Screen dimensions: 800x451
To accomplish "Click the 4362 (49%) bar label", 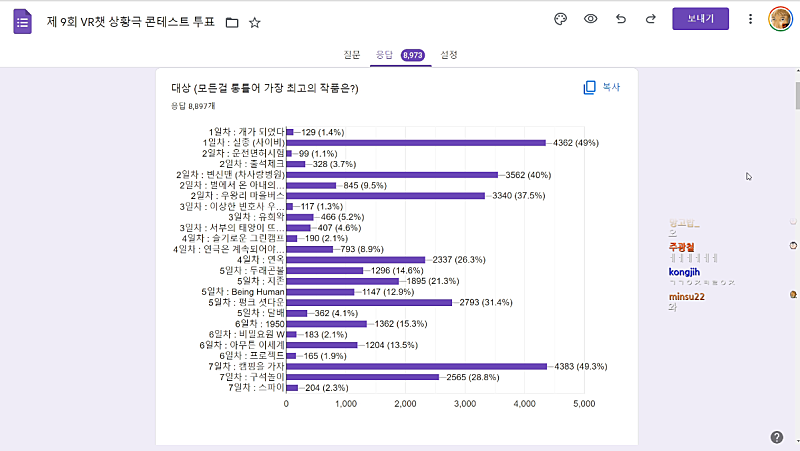I will tap(576, 143).
